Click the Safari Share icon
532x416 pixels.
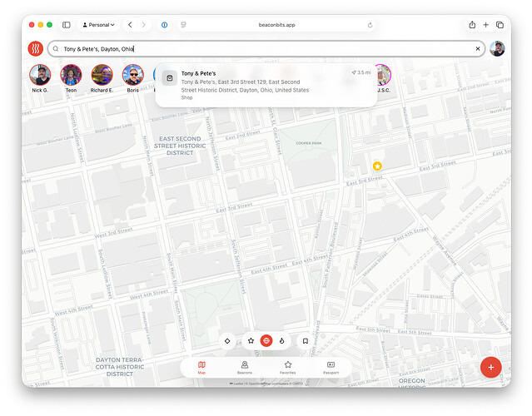472,25
